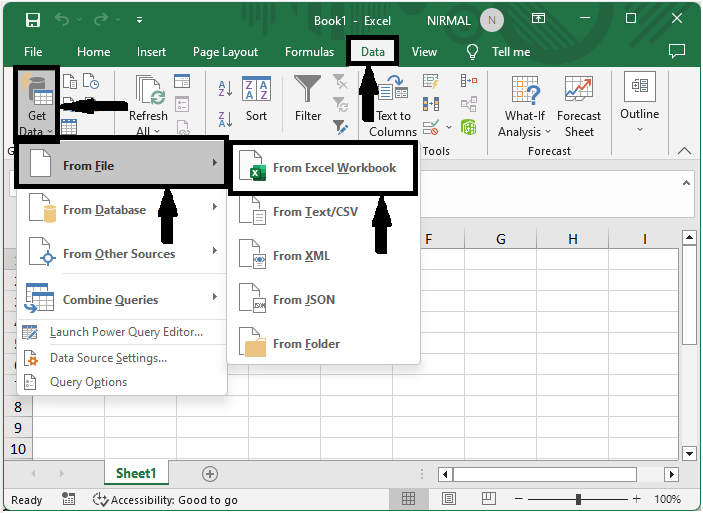Open the Sort dialog button

pyautogui.click(x=256, y=99)
